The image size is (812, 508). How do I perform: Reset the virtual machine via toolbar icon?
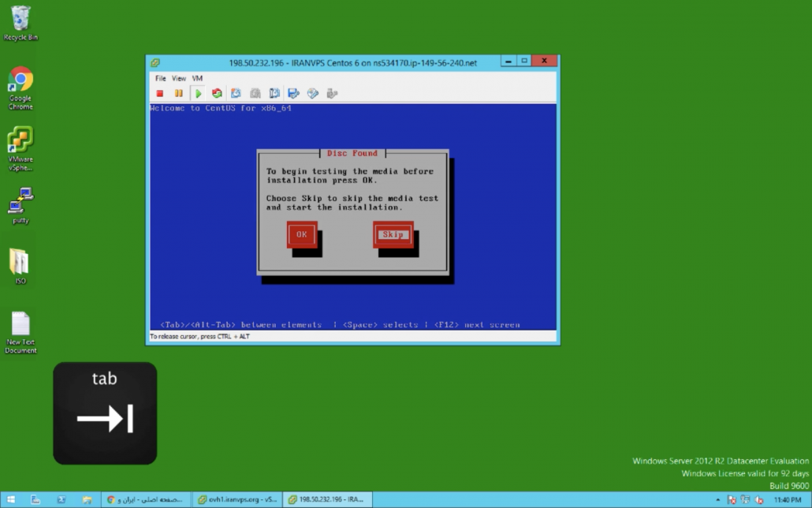[217, 93]
